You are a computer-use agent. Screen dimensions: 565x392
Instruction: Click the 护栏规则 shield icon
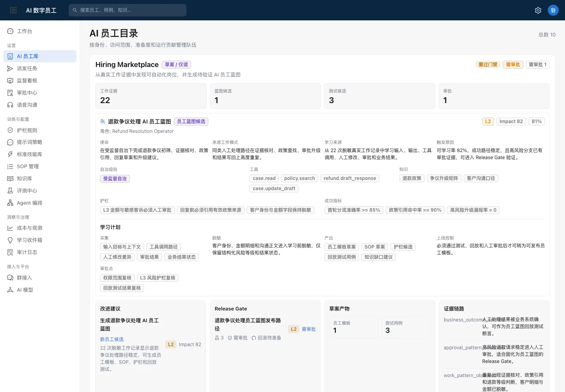10,130
